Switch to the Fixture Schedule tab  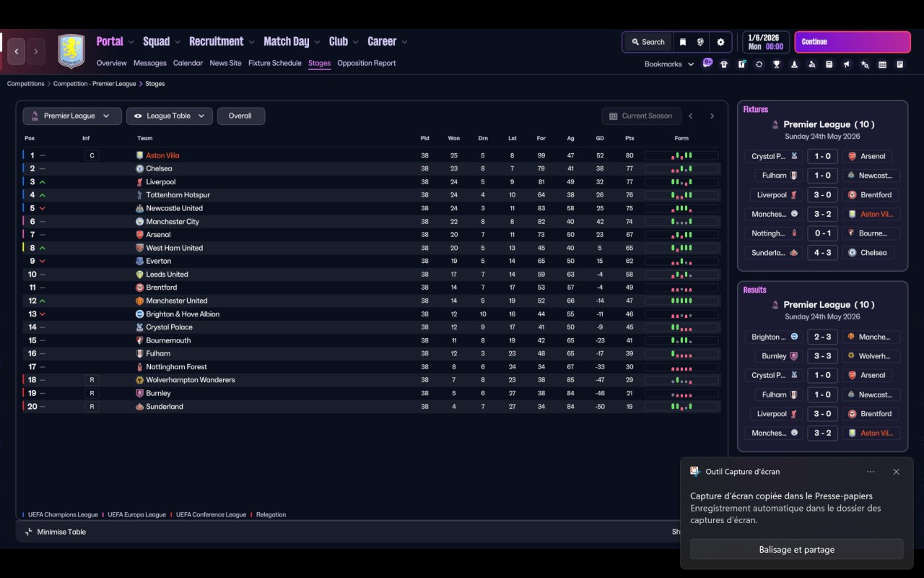pyautogui.click(x=275, y=63)
